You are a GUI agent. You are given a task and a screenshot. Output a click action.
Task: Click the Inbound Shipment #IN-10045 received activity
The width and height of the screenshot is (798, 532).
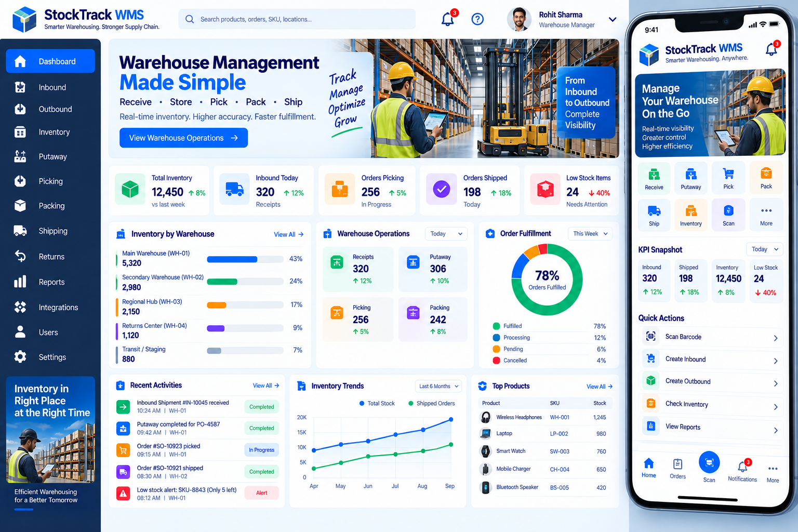pos(197,406)
